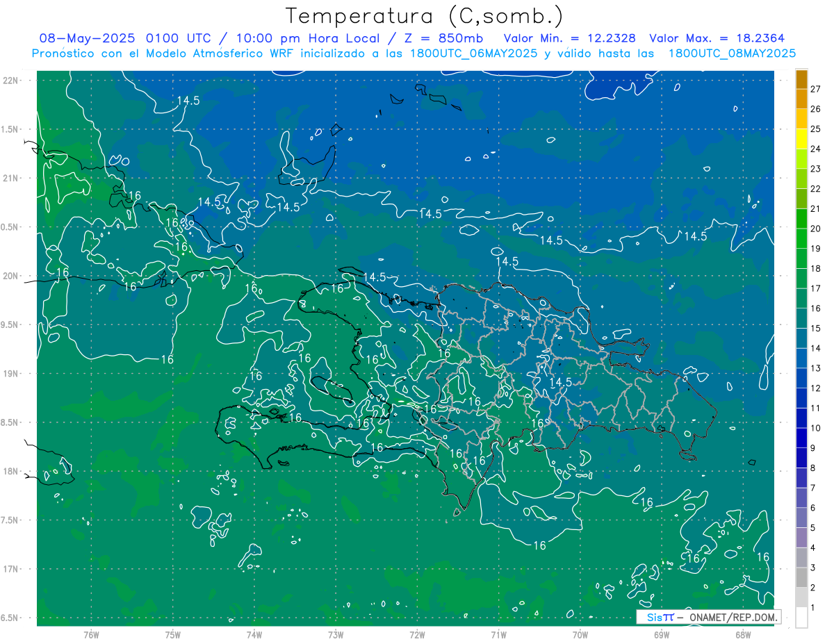Click the '21N' latitude axis label

pos(11,179)
